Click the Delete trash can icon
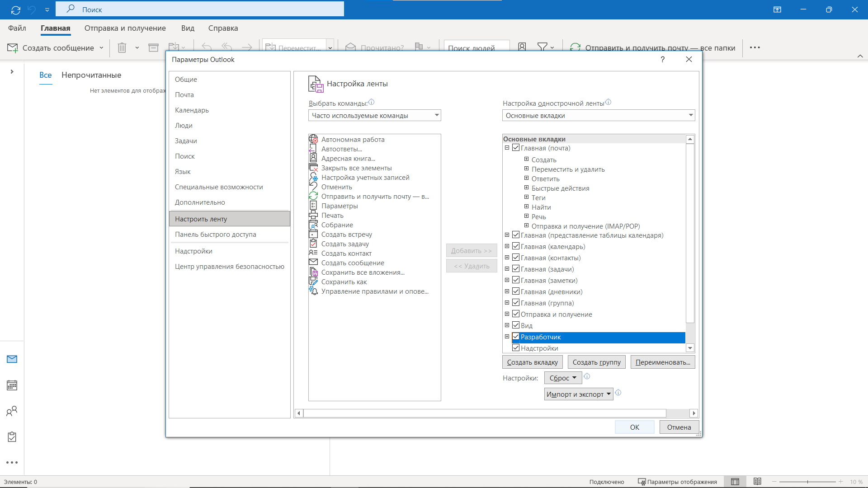The image size is (868, 488). tap(122, 47)
